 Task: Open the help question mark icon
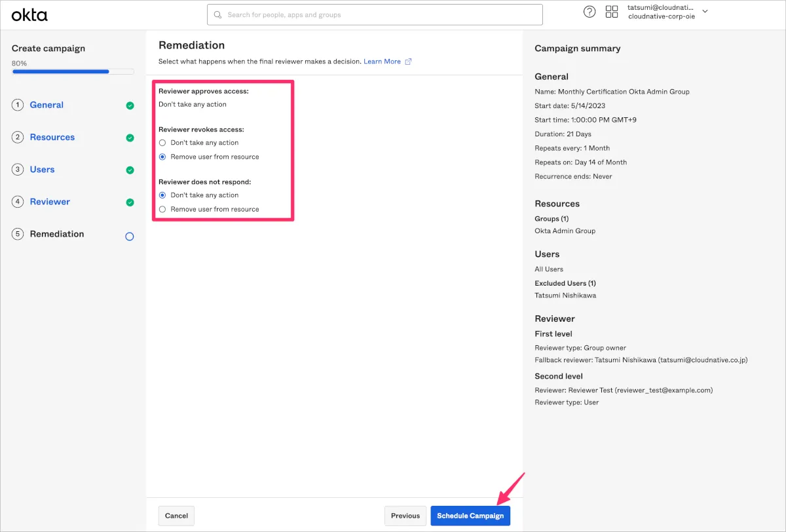[x=589, y=12]
